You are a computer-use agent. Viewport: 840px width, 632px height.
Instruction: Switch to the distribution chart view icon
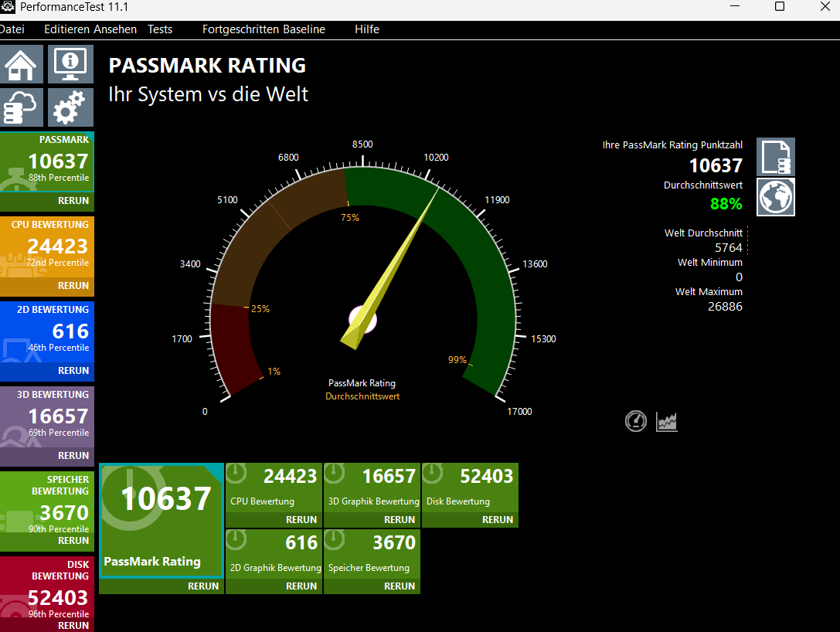point(666,422)
